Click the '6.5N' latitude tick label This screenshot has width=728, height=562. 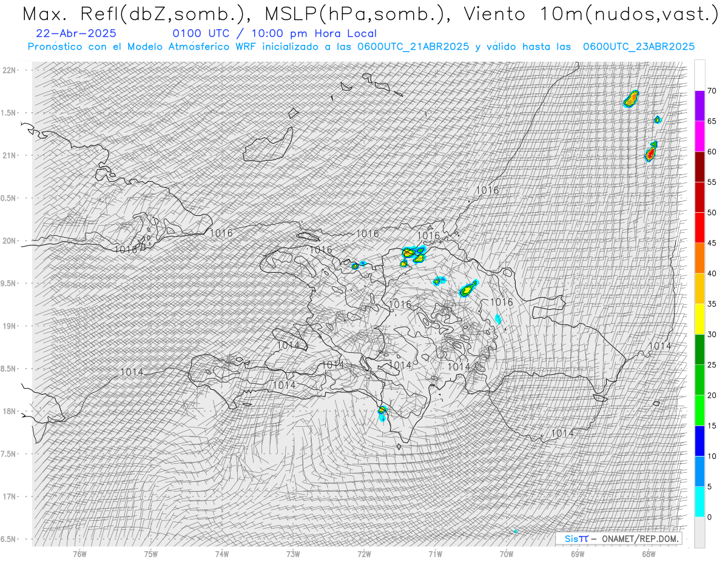[x=8, y=539]
